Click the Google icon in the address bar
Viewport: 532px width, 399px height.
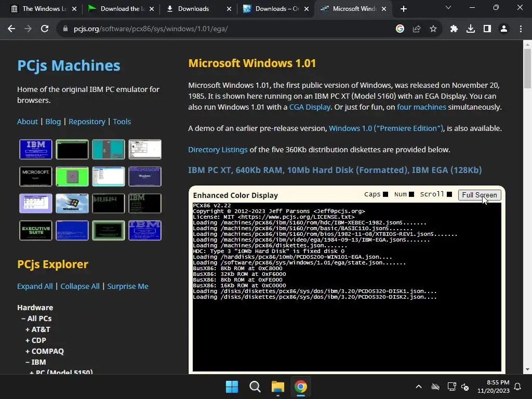400,29
